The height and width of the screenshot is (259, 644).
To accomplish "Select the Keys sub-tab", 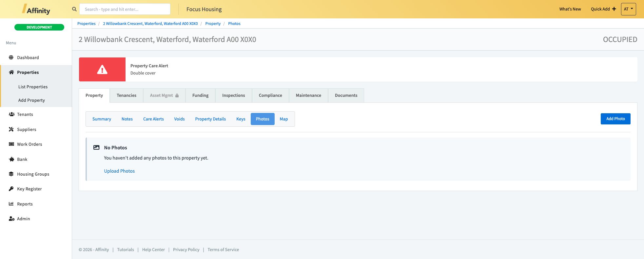I will (241, 119).
